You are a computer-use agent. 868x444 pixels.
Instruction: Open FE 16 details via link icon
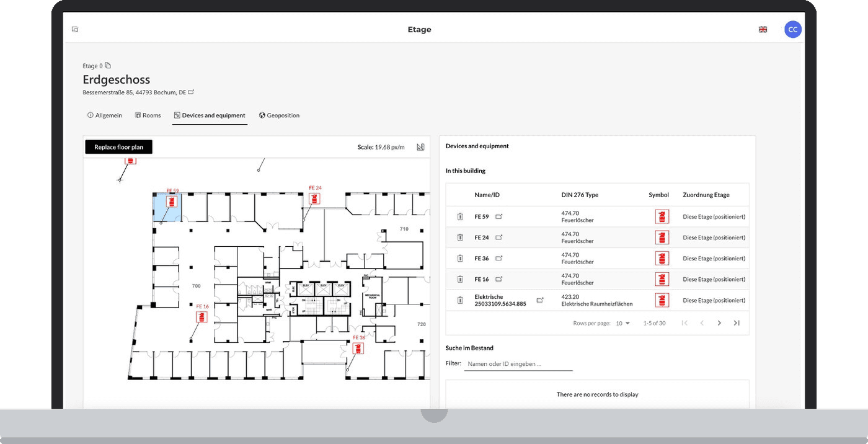(x=499, y=279)
